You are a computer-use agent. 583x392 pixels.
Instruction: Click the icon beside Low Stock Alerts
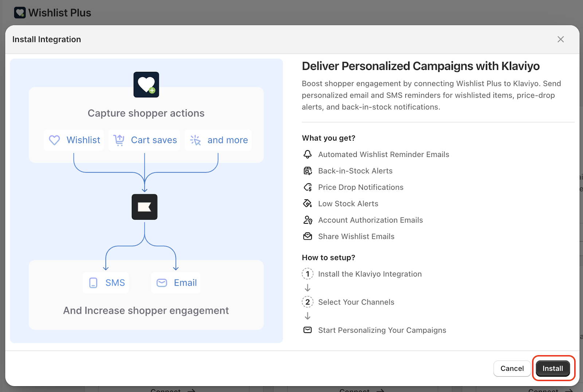(308, 204)
